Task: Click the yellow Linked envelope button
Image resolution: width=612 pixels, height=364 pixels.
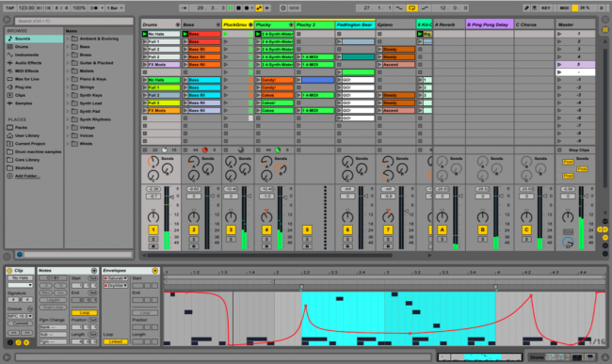Action: coord(115,341)
